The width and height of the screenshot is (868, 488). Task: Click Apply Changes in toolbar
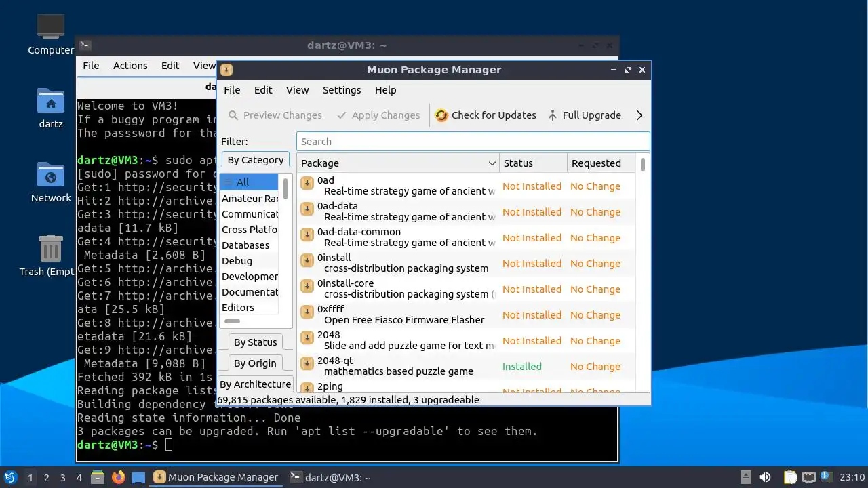378,115
